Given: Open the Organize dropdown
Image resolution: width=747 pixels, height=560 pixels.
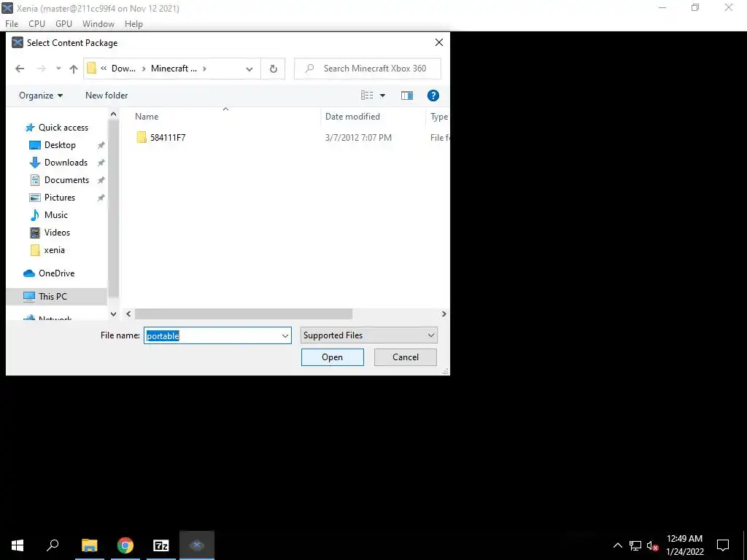Looking at the screenshot, I should (x=41, y=96).
